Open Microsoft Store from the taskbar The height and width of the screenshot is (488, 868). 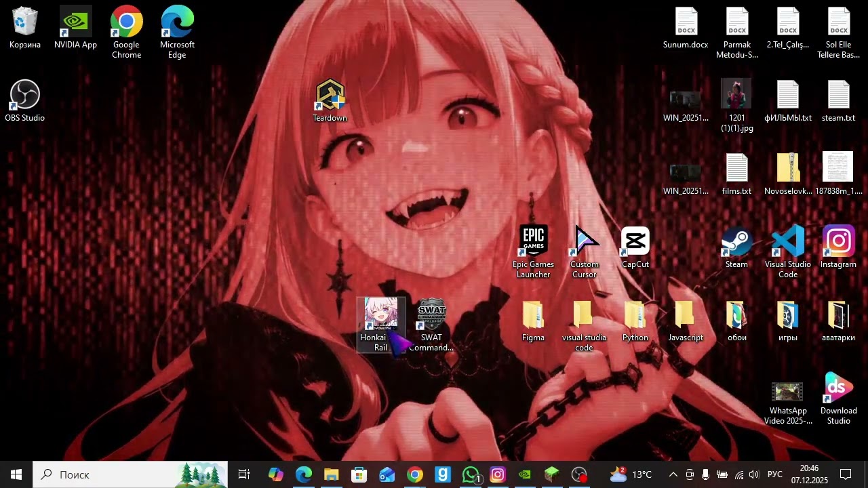coord(359,474)
